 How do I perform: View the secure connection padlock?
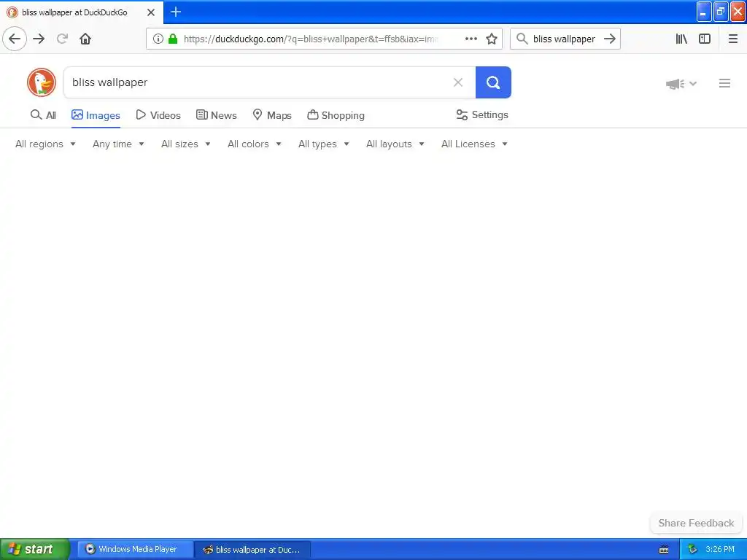tap(173, 39)
